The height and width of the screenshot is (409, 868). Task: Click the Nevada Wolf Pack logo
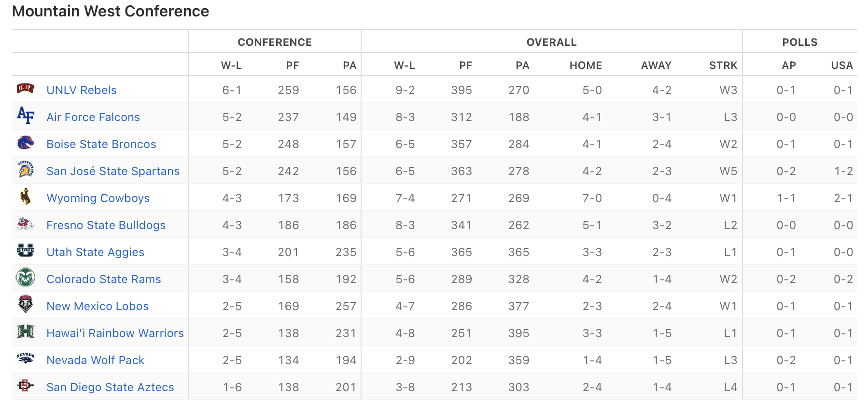click(26, 358)
